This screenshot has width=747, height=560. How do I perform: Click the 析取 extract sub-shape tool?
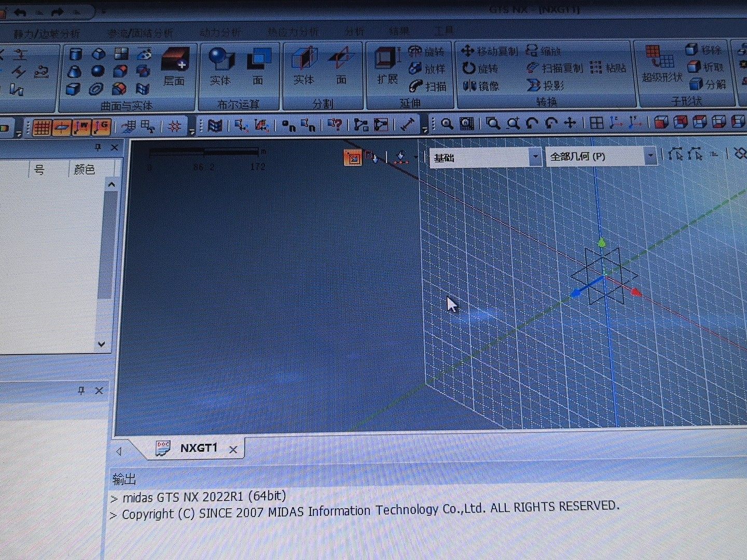705,67
